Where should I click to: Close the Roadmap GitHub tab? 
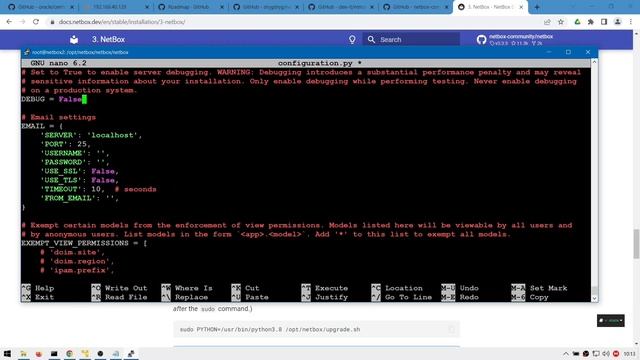[222, 7]
